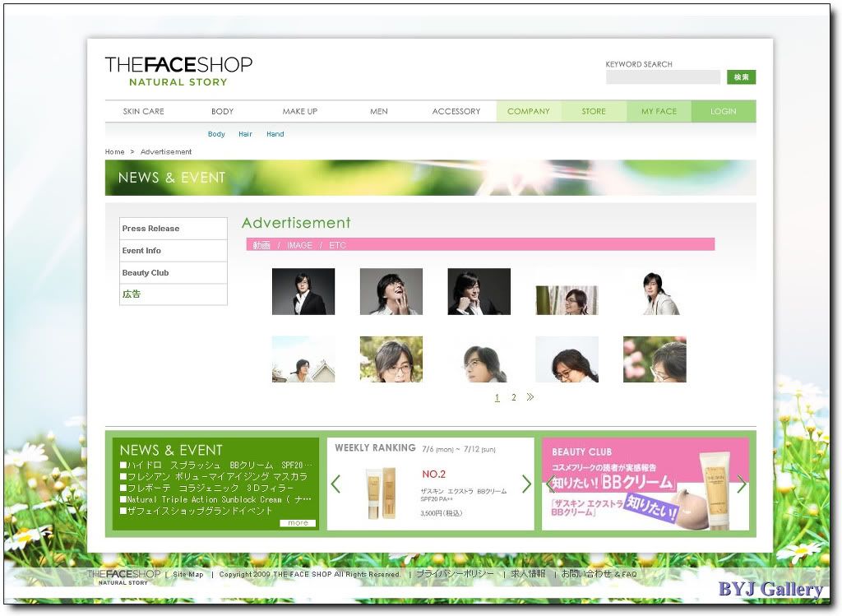
Task: Select the Body submenu link
Action: (216, 134)
